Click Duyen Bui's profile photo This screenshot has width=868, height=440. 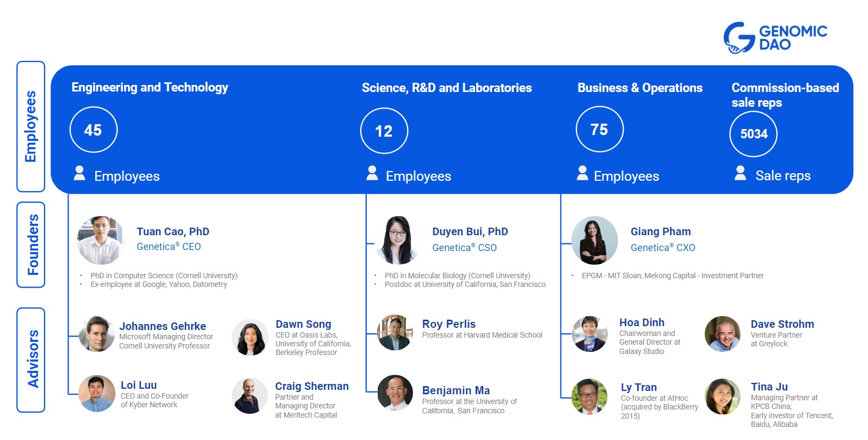click(x=398, y=240)
